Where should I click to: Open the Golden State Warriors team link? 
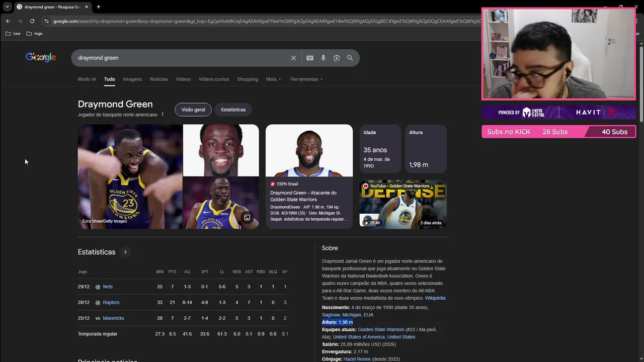pyautogui.click(x=381, y=329)
